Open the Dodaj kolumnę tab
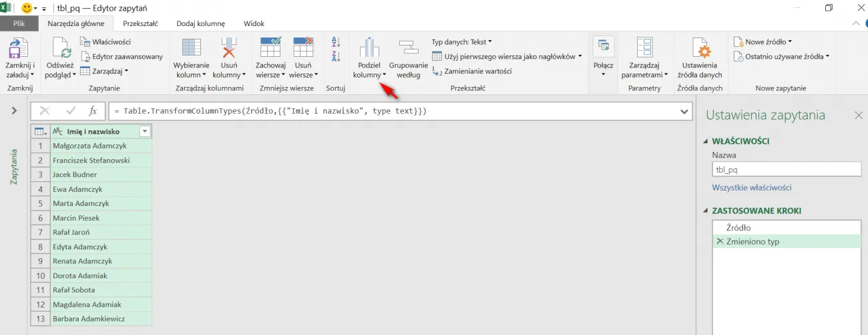868x335 pixels. click(x=200, y=23)
